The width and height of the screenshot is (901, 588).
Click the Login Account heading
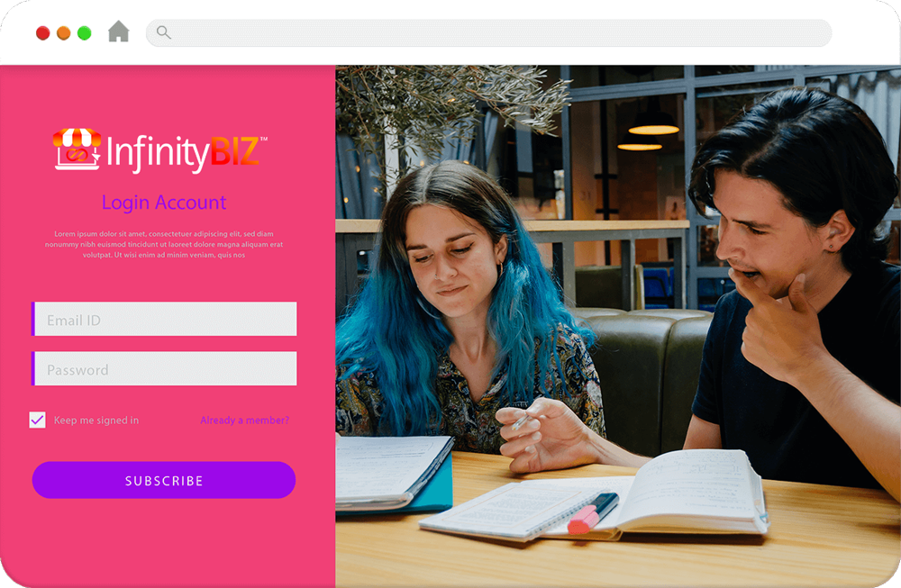point(164,202)
